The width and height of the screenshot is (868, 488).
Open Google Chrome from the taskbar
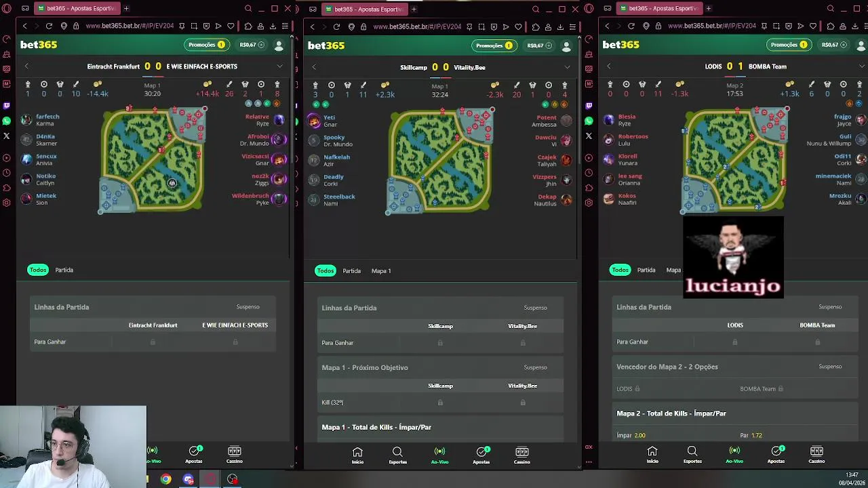tap(165, 479)
